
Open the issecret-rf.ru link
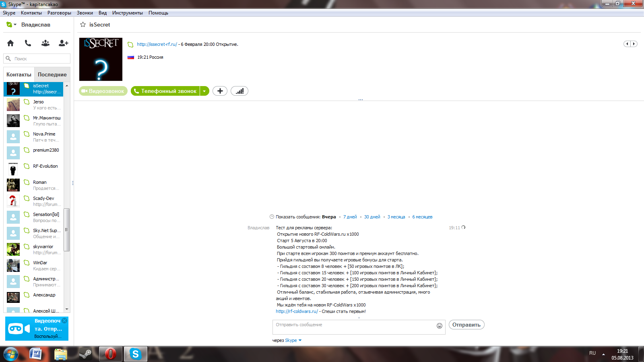pos(157,44)
